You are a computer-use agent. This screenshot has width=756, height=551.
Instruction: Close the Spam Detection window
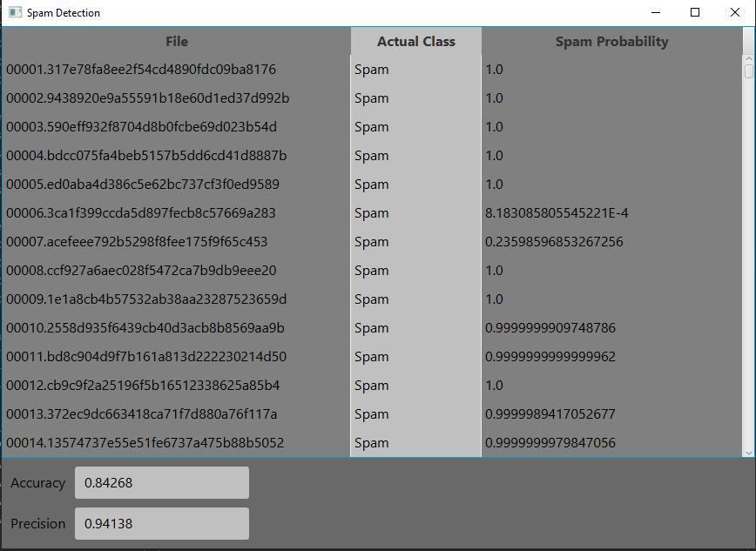tap(735, 12)
